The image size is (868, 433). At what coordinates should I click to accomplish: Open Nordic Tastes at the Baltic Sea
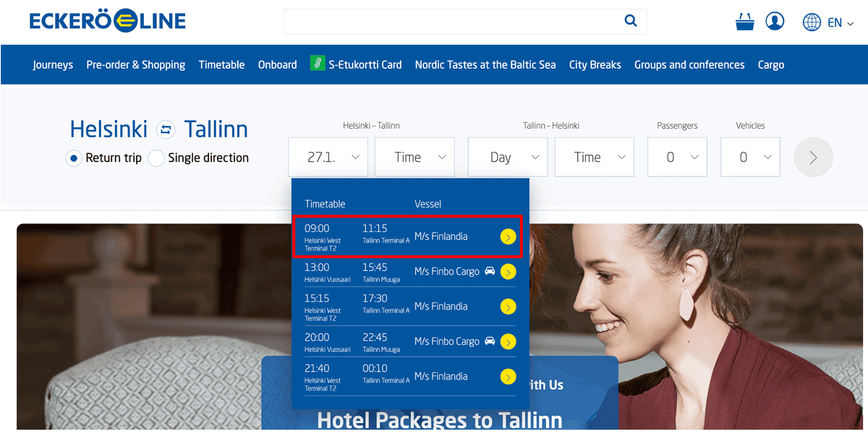[485, 64]
